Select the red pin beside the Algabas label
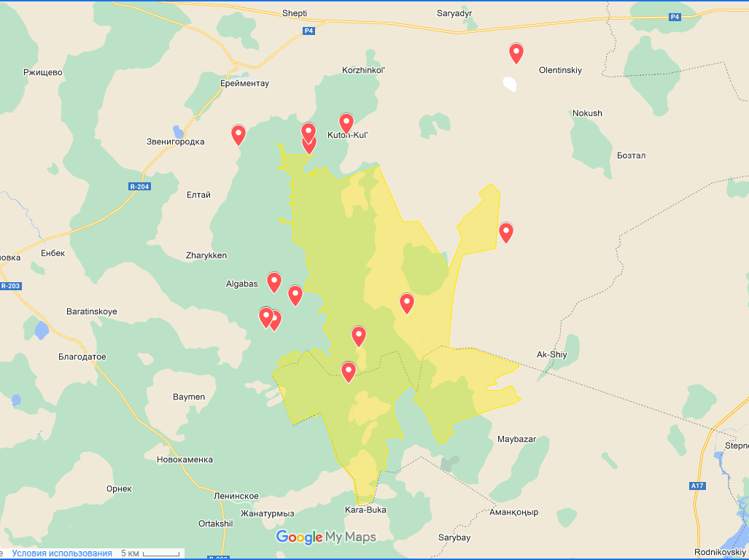749x560 pixels. (273, 283)
